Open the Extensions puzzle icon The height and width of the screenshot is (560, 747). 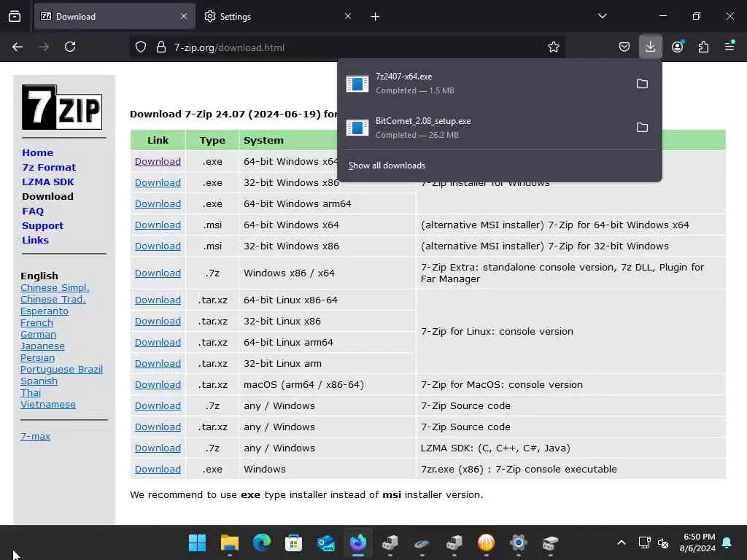click(x=703, y=47)
